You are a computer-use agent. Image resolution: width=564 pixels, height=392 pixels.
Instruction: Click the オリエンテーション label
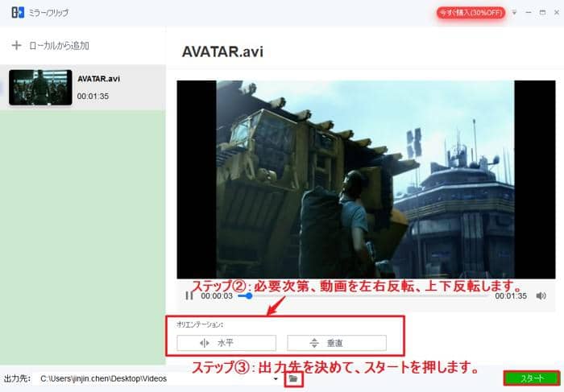point(200,324)
